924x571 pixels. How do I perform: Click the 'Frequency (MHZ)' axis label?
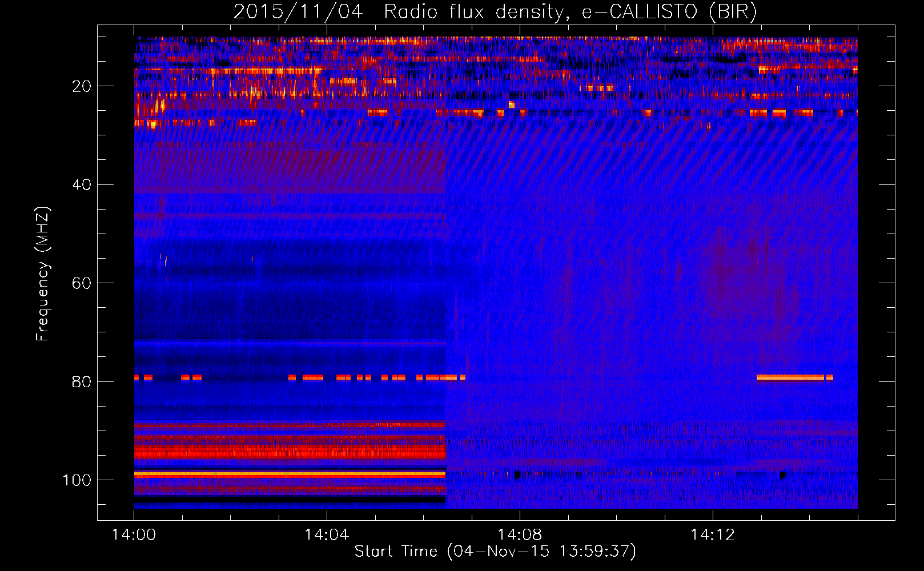tap(43, 274)
